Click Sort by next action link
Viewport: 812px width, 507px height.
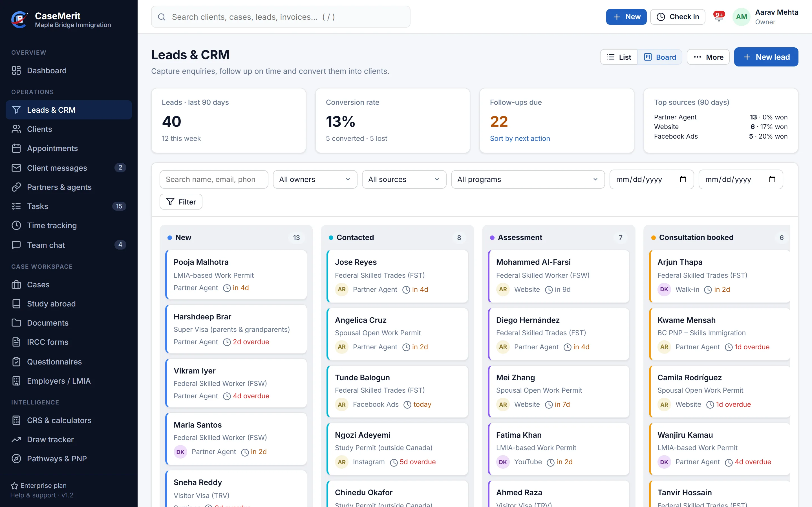pyautogui.click(x=520, y=139)
